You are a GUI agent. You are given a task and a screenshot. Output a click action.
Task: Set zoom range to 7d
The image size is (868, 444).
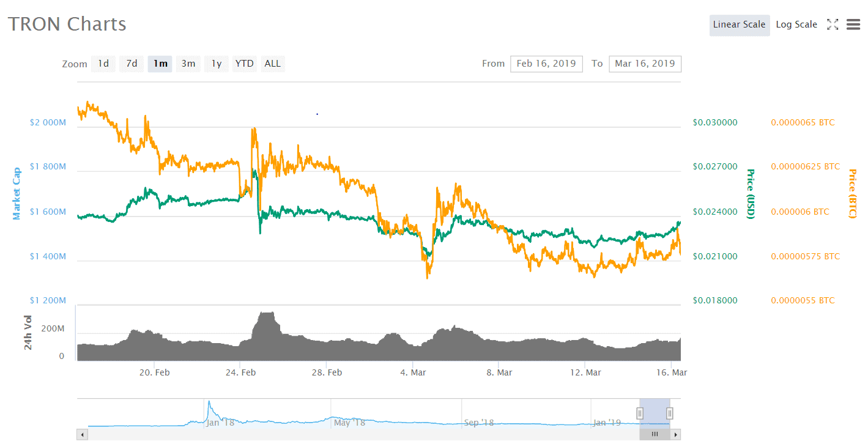tap(132, 64)
